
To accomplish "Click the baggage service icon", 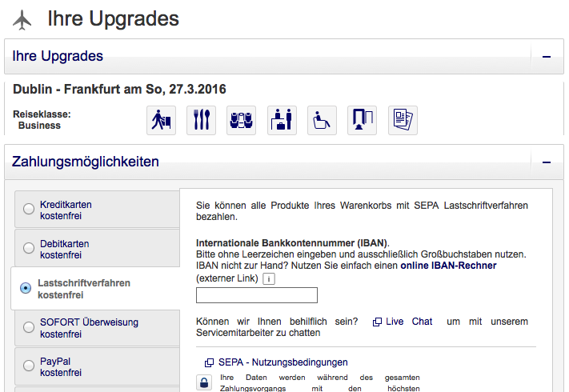I will (161, 120).
